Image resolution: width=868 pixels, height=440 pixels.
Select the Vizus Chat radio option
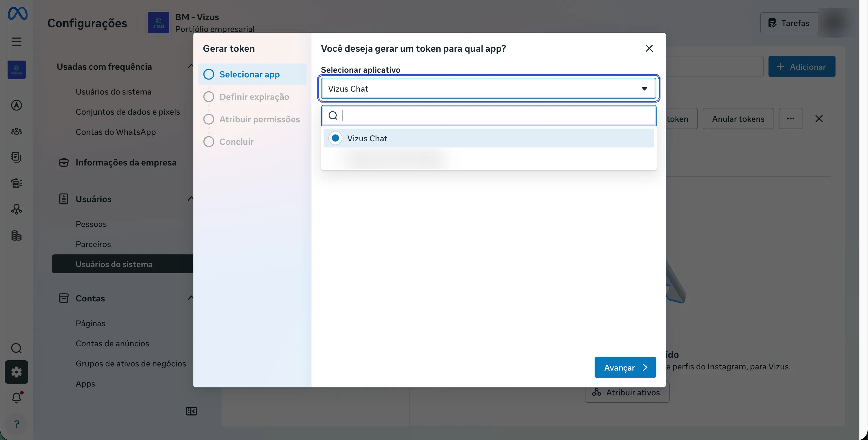(x=335, y=138)
